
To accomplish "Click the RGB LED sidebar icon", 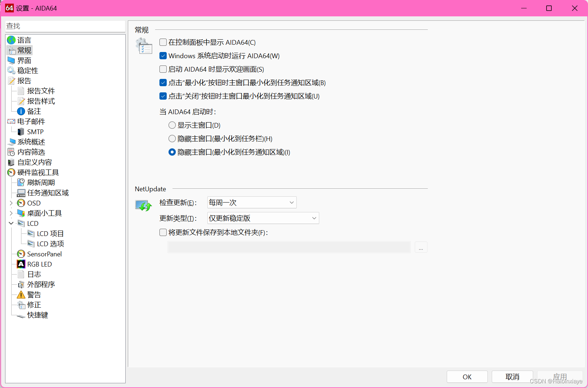I will 21,264.
